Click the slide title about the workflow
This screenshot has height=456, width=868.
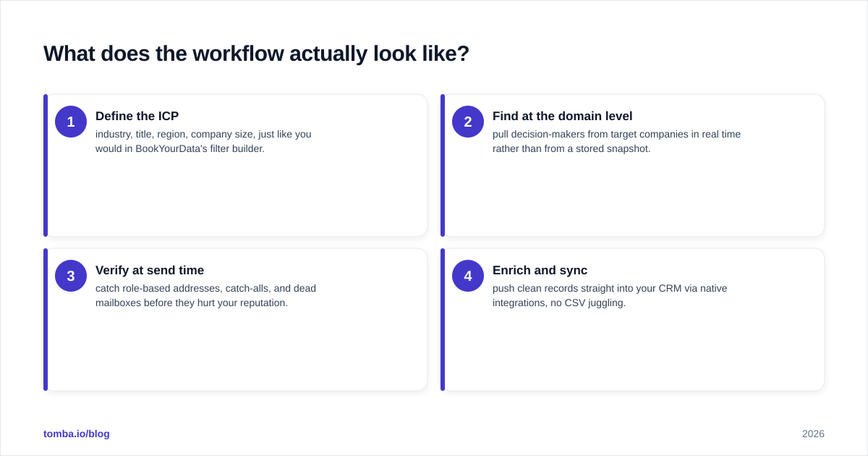(x=256, y=54)
